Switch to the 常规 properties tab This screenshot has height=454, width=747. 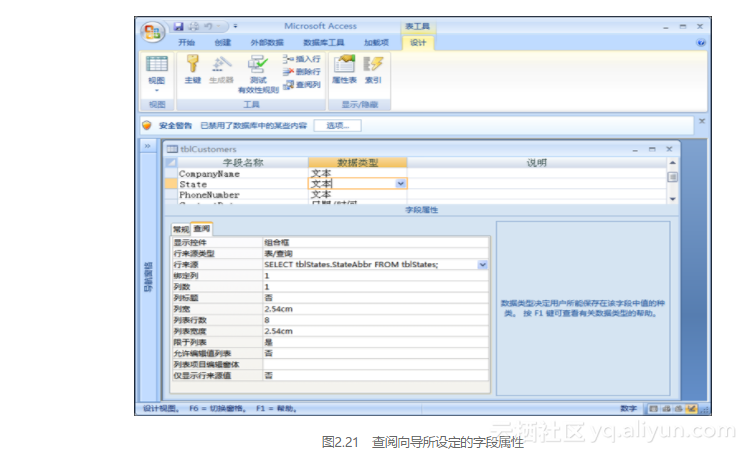(x=181, y=229)
